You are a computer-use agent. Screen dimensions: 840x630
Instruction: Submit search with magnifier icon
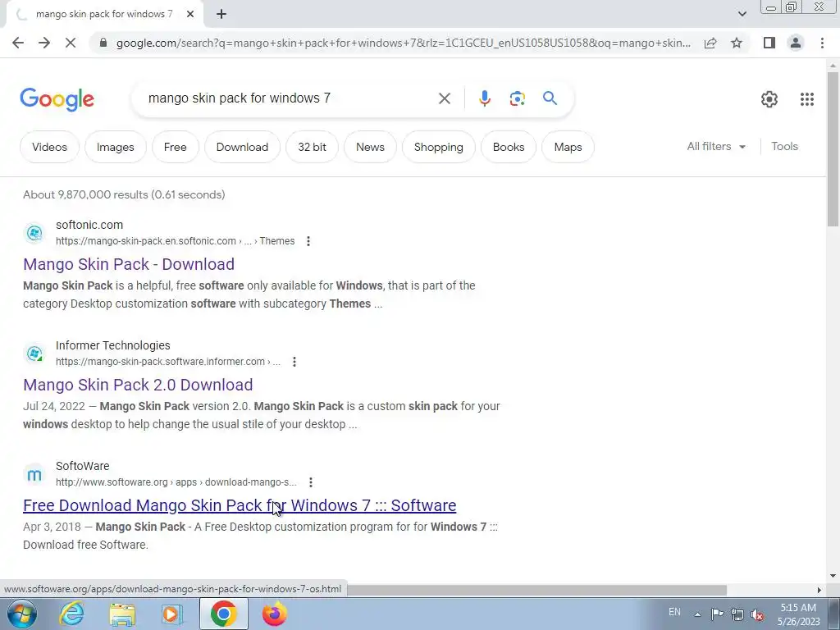[550, 98]
